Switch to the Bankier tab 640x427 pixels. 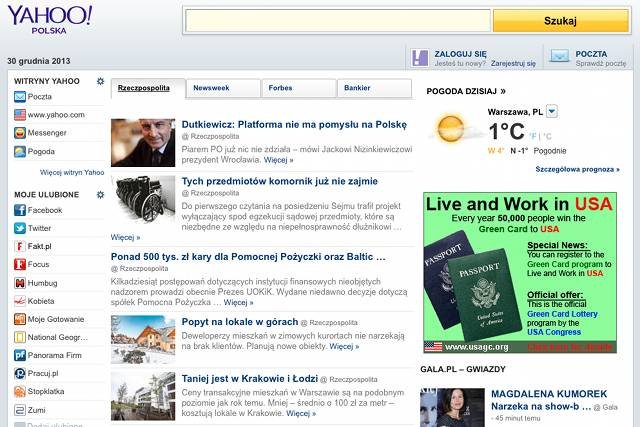click(374, 88)
